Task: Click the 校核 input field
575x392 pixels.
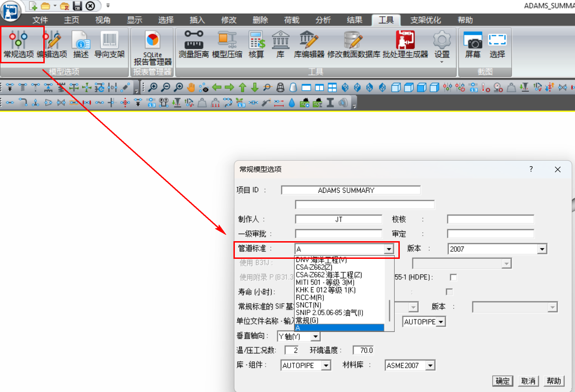Action: 491,219
